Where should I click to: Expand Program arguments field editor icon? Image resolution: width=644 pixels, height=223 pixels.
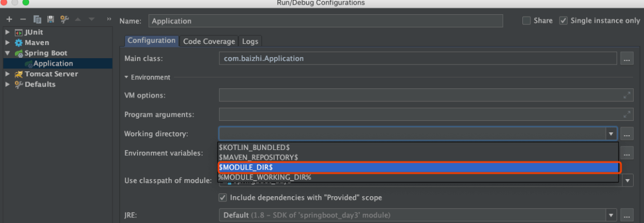click(627, 115)
